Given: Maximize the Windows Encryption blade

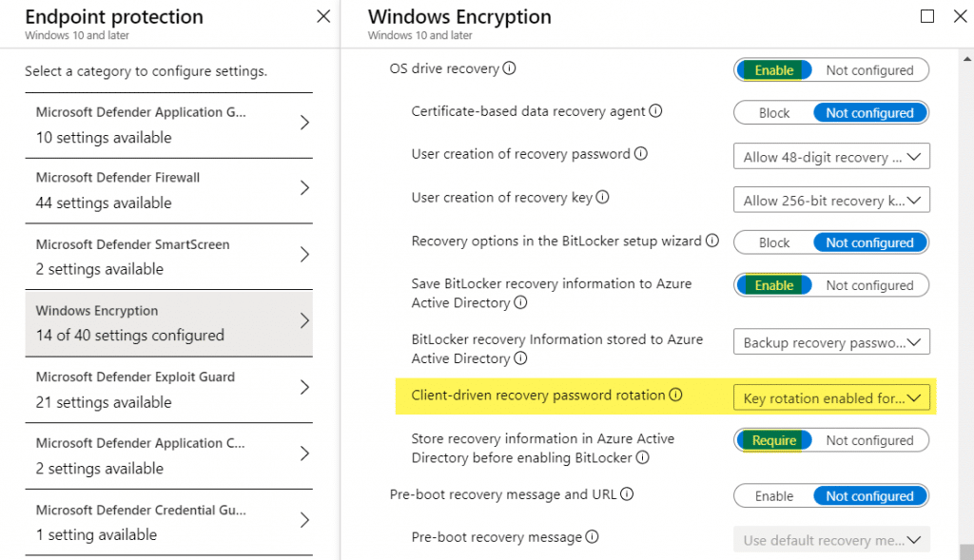Looking at the screenshot, I should pos(927,16).
